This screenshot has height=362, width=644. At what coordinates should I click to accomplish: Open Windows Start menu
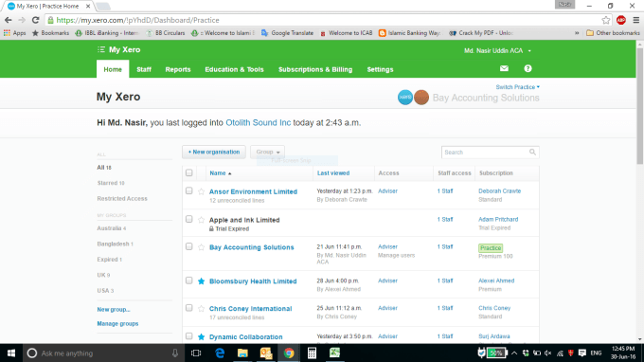coord(11,353)
